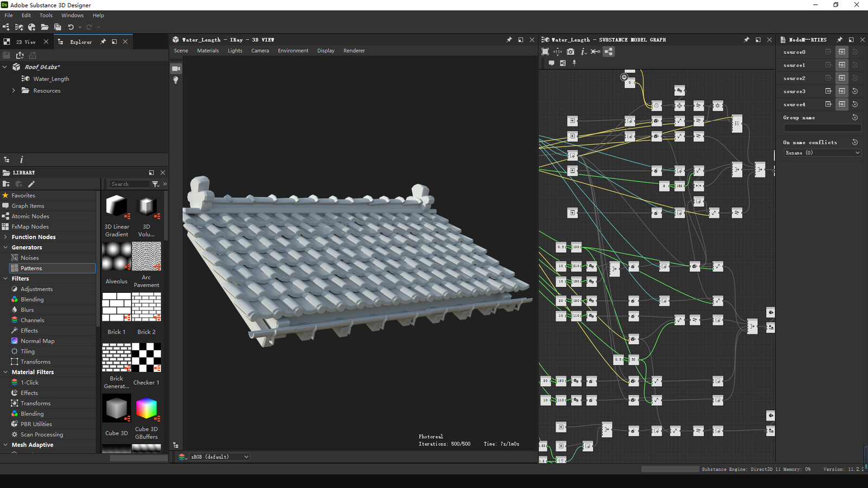The height and width of the screenshot is (488, 868).
Task: Click the link display mode icon in graph toolbar
Action: (x=596, y=52)
